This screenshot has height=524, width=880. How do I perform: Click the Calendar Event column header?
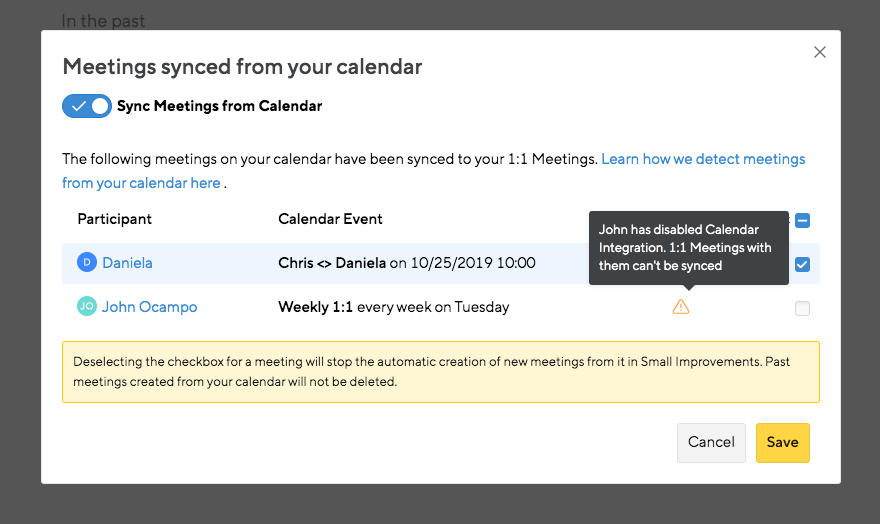point(330,219)
